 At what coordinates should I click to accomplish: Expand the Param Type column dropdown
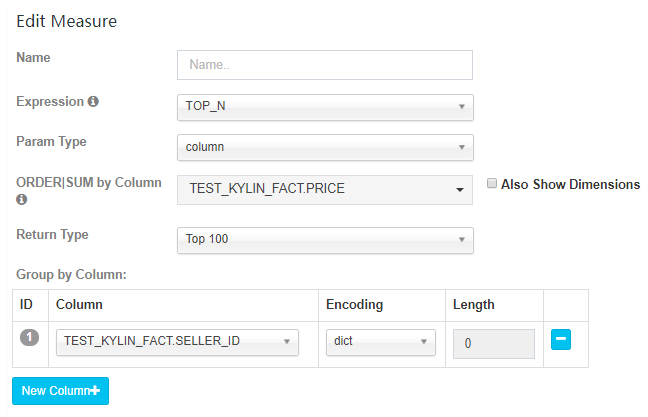click(x=324, y=147)
